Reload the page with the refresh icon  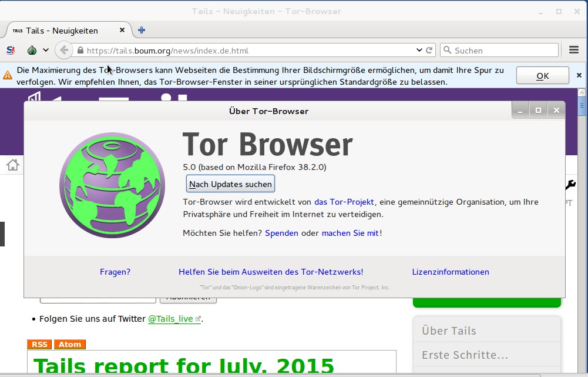429,50
